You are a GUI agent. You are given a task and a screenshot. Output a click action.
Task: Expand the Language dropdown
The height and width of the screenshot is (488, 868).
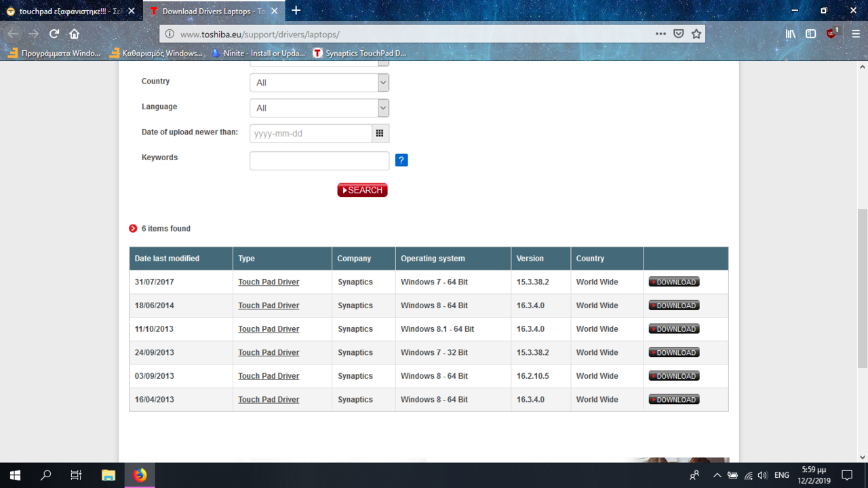pos(319,108)
